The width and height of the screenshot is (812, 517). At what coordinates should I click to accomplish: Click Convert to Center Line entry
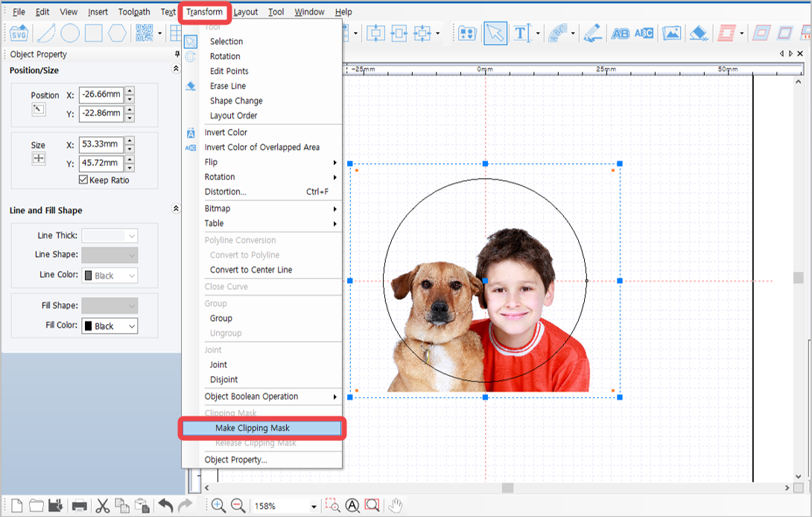[251, 270]
